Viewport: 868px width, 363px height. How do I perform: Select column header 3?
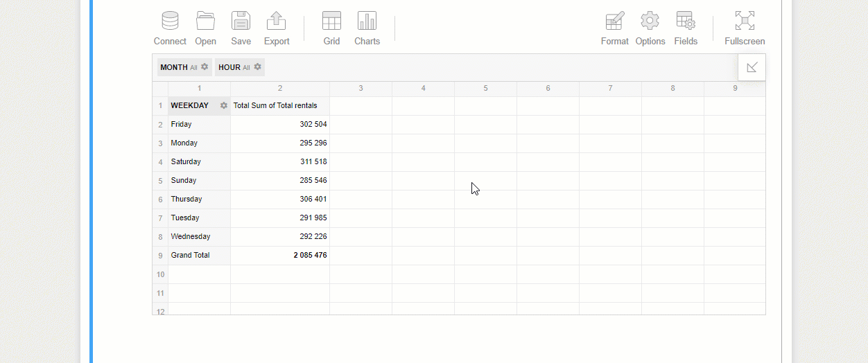click(361, 89)
